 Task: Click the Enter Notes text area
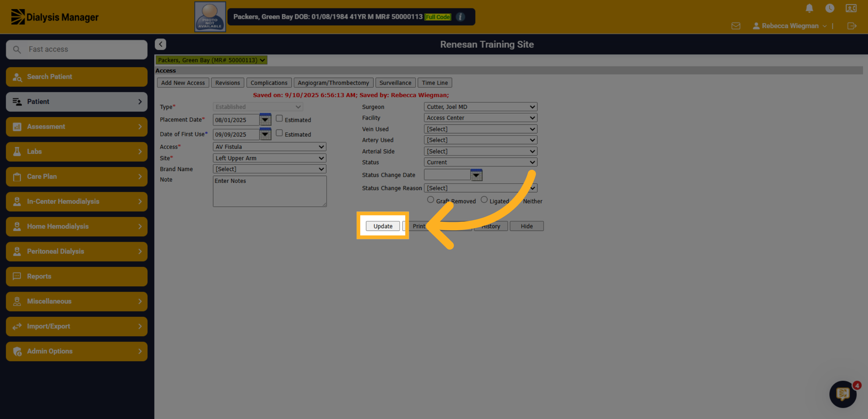pos(270,191)
